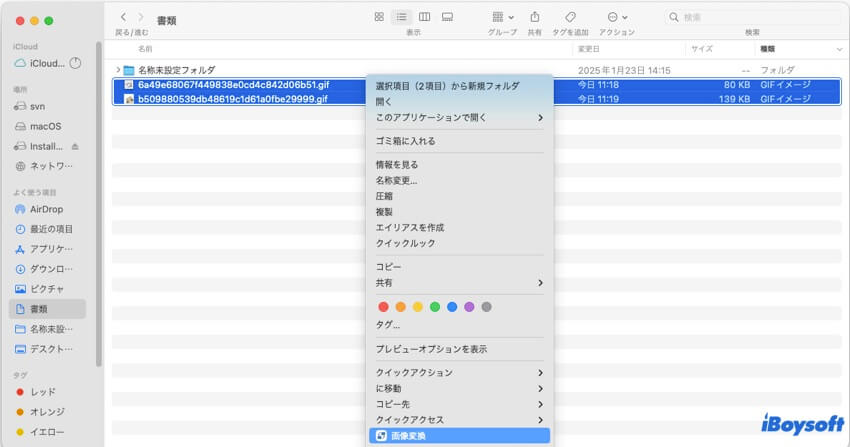Select the ダウンロード sidebar folder
Screen dimensions: 850x447
tap(50, 269)
